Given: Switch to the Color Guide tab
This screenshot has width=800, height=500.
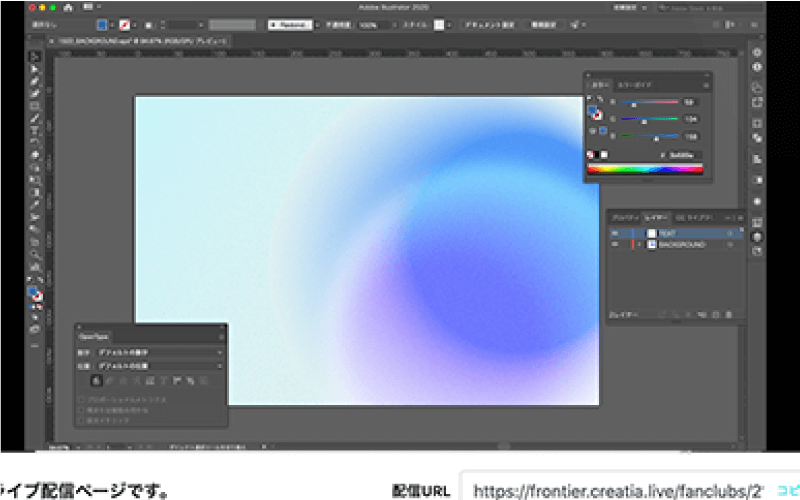Looking at the screenshot, I should (635, 85).
